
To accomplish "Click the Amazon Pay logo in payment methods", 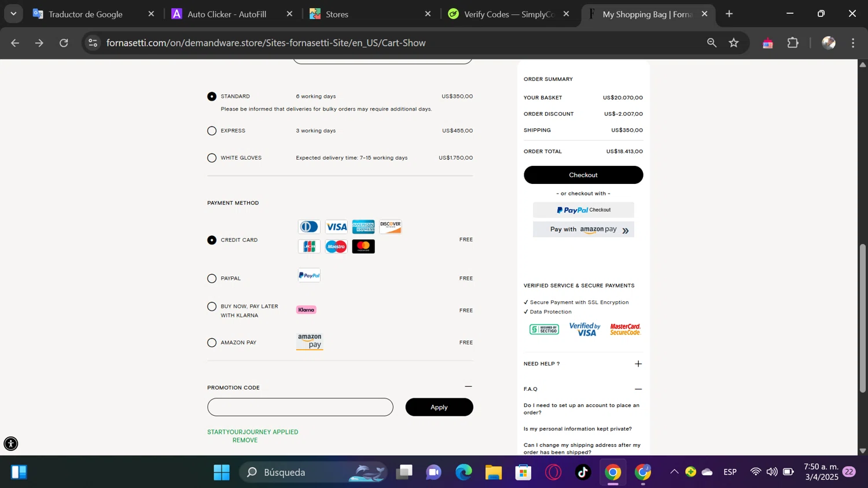I will tap(310, 342).
